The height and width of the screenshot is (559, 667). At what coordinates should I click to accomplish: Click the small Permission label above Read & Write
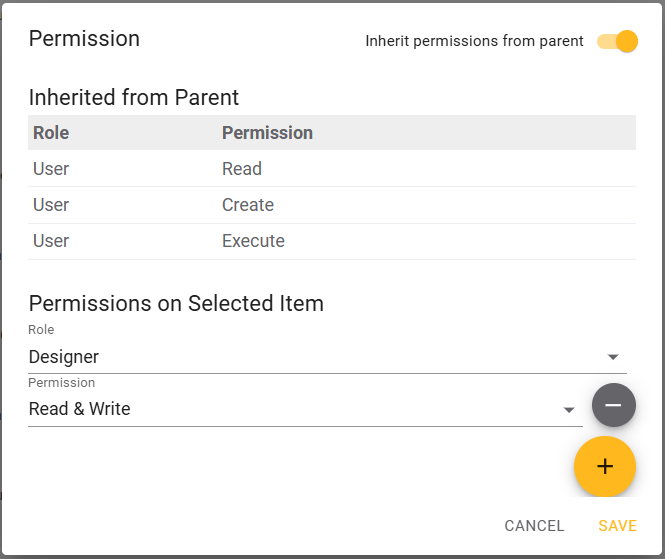[61, 383]
